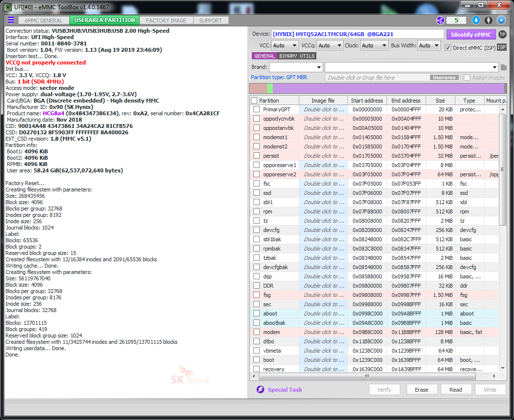Click the Write button
This screenshot has width=514, height=420.
click(x=490, y=390)
